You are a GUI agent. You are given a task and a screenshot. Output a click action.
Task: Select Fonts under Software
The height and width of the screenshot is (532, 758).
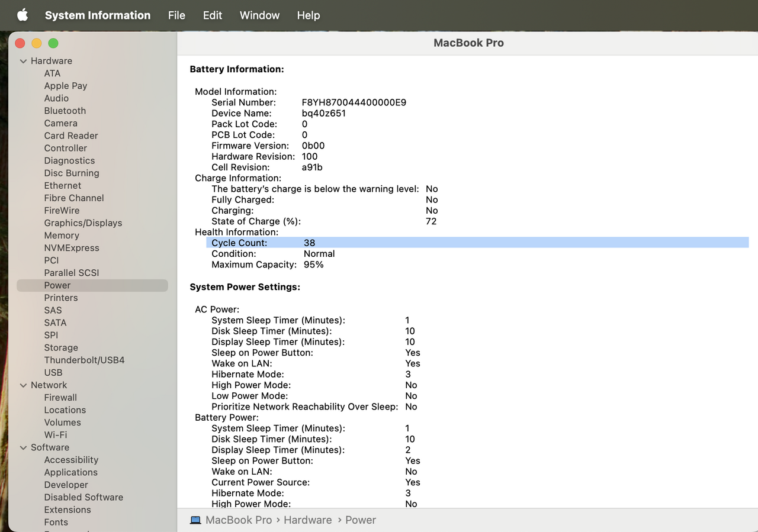pos(56,522)
